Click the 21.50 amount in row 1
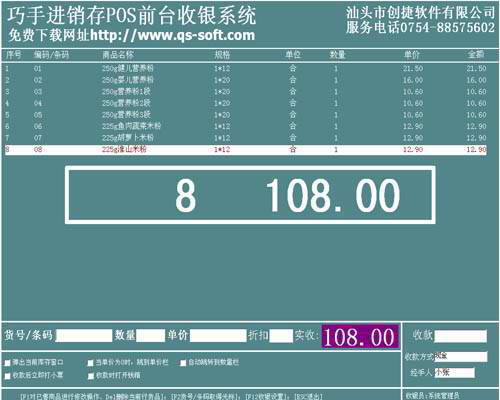500x400 pixels. click(x=476, y=69)
